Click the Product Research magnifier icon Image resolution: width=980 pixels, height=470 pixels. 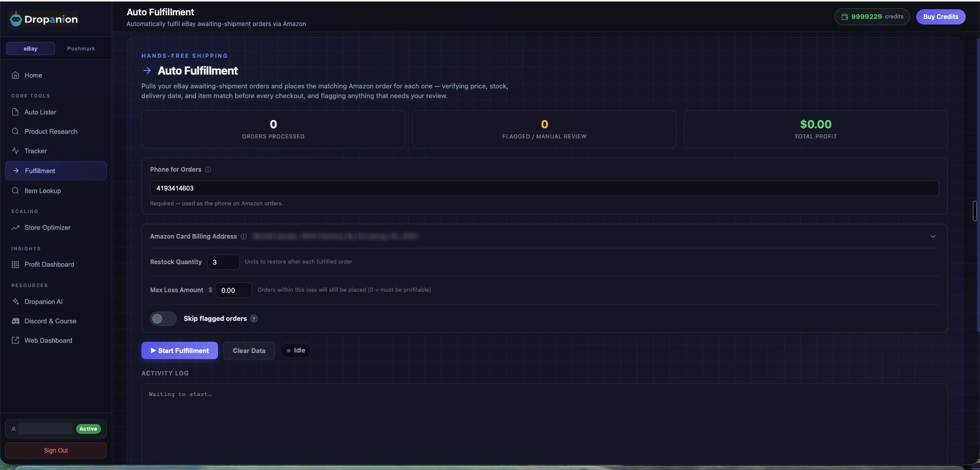click(x=15, y=131)
